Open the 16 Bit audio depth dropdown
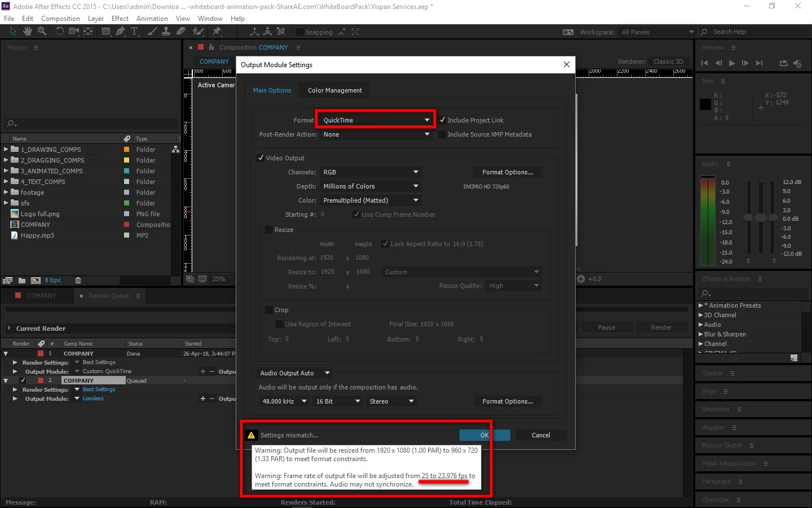The height and width of the screenshot is (508, 812). click(x=338, y=401)
